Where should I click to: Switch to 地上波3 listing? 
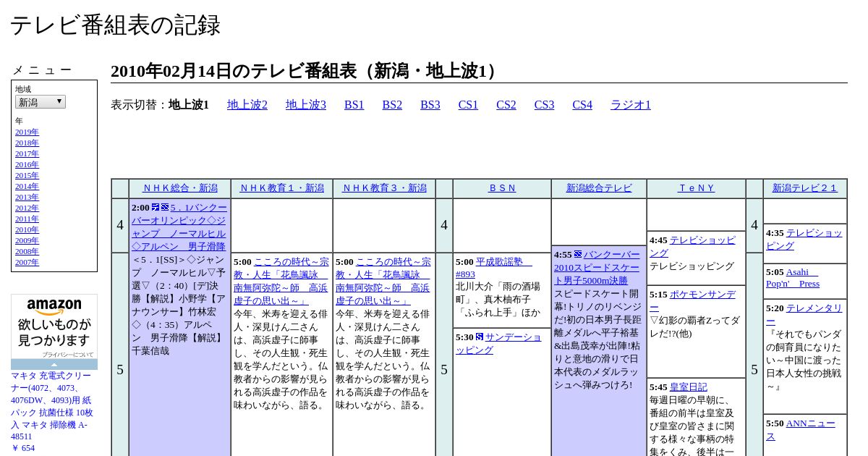click(306, 105)
